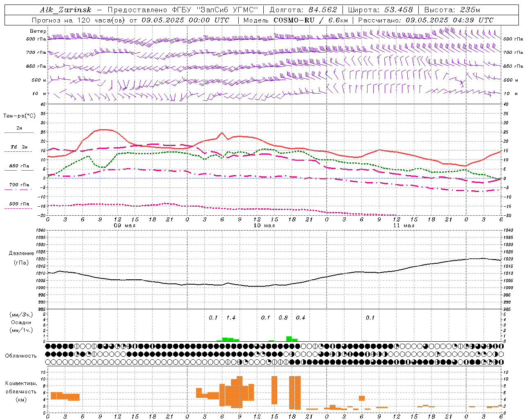Click the 0.8 precipitation amount label
Image resolution: width=525 pixels, height=420 pixels.
[x=283, y=317]
